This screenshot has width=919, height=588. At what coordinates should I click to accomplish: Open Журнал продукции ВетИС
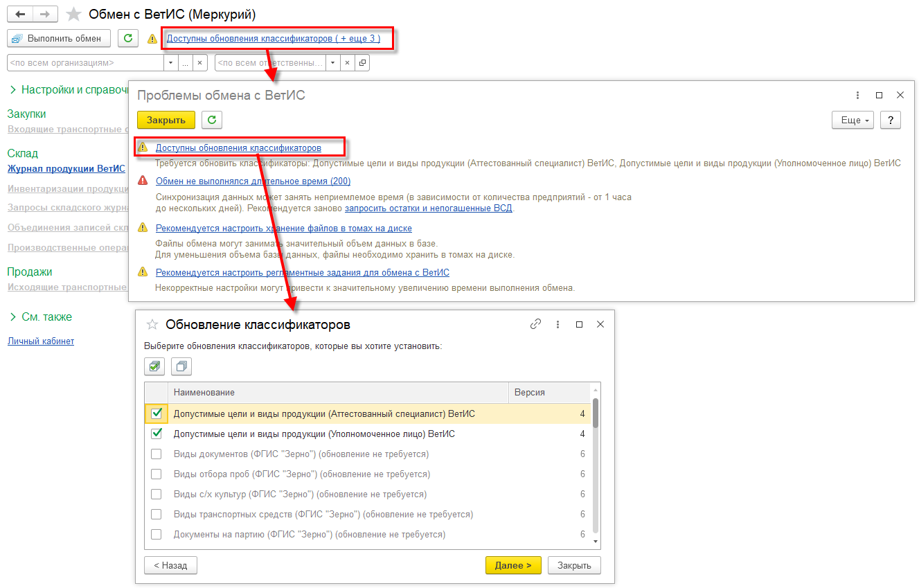[66, 168]
